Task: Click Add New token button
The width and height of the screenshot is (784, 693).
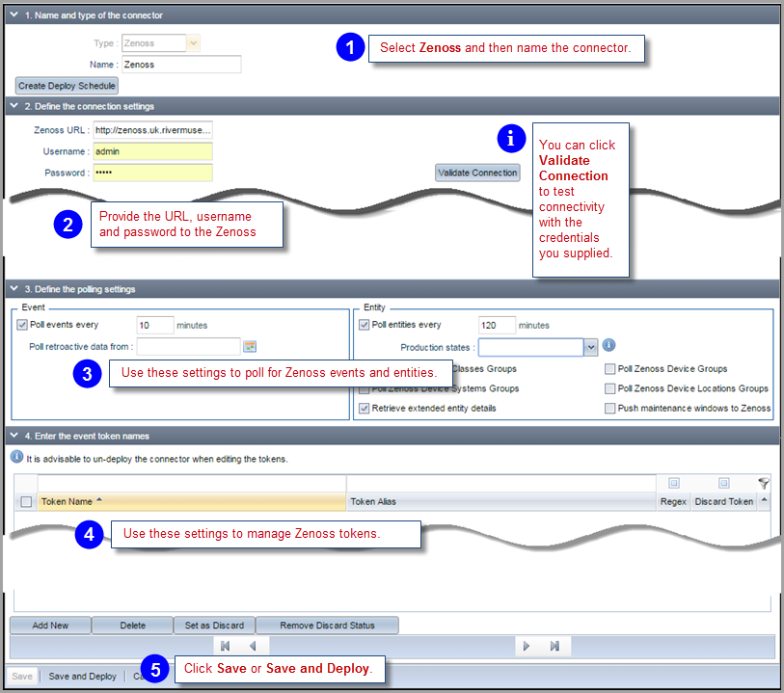Action: tap(50, 625)
